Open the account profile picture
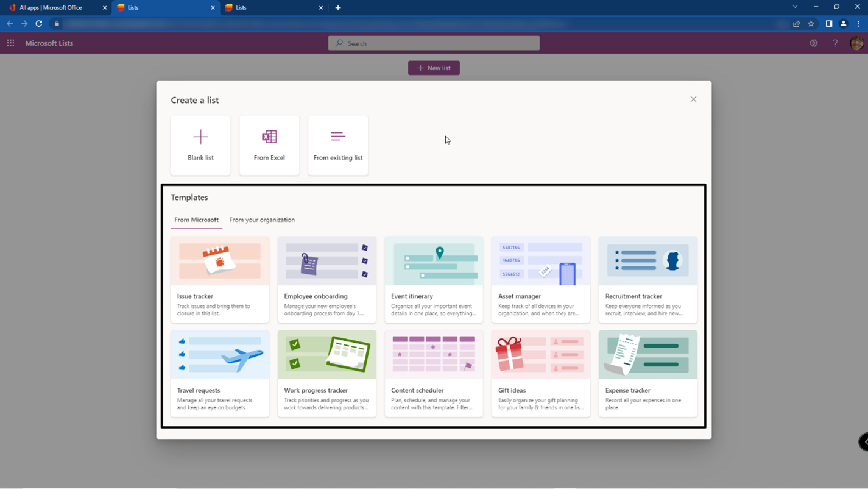Image resolution: width=868 pixels, height=489 pixels. [x=856, y=43]
